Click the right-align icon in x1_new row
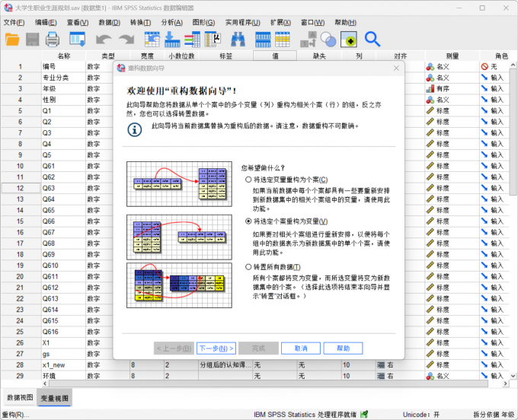Viewport: 518px width, 420px height. [x=381, y=365]
